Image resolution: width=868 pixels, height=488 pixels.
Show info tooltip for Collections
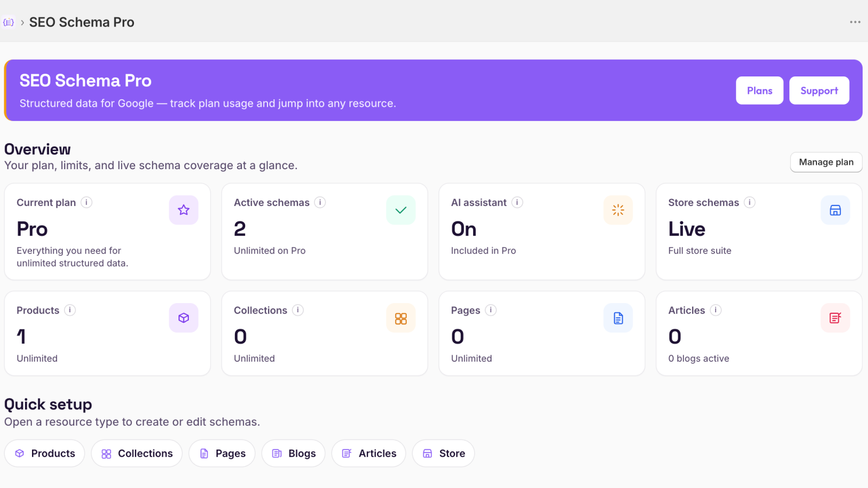[x=298, y=310]
